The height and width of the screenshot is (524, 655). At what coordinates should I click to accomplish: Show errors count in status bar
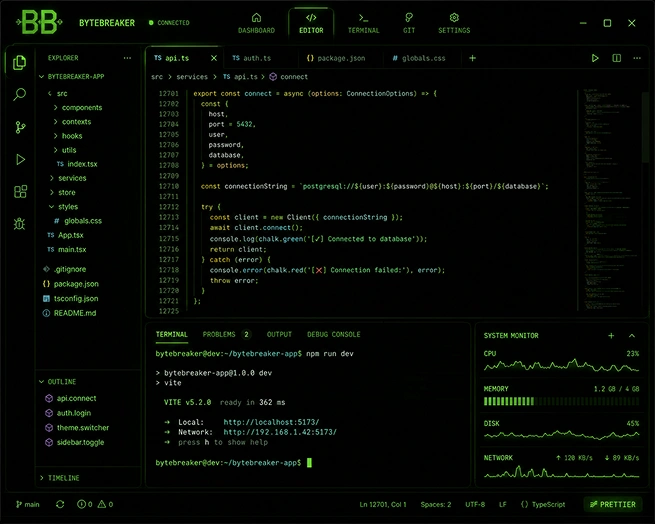pyautogui.click(x=85, y=504)
